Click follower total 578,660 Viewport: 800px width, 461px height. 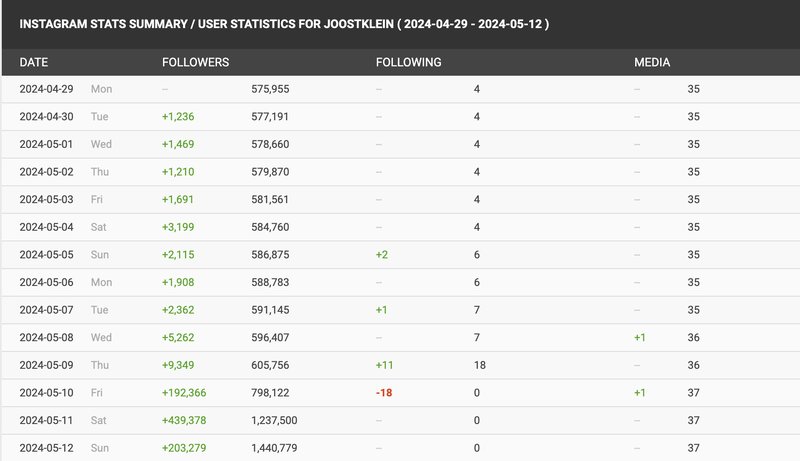coord(270,144)
